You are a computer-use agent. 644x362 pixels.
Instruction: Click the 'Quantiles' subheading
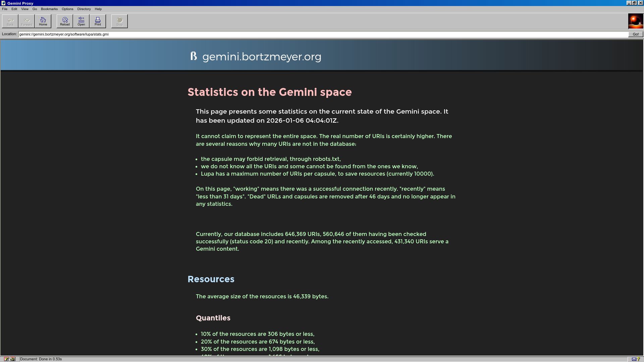coord(213,318)
